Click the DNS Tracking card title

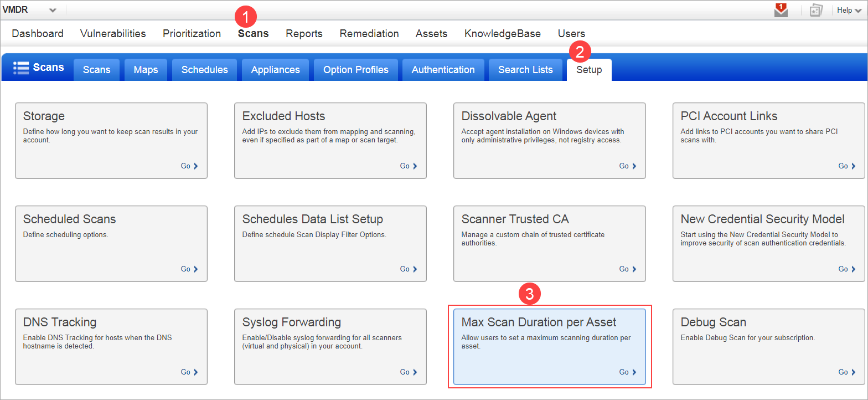[x=60, y=322]
